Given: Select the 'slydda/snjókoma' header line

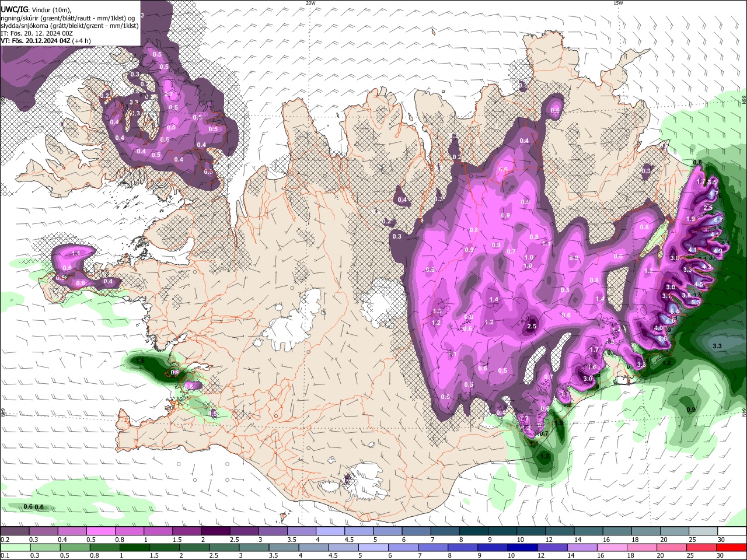Looking at the screenshot, I should point(69,26).
